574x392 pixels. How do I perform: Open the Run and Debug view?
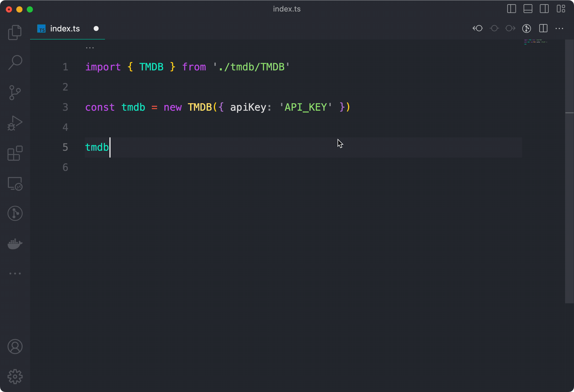(15, 123)
